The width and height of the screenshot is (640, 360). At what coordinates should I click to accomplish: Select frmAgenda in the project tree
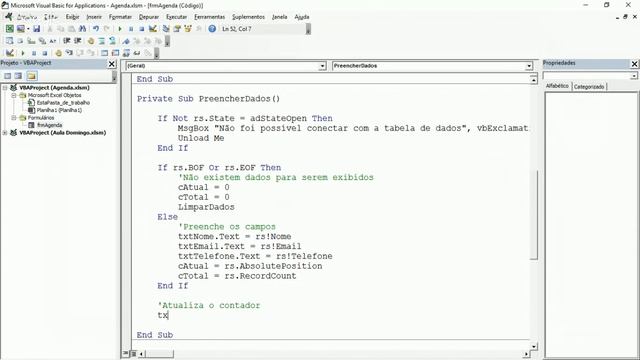pos(49,125)
